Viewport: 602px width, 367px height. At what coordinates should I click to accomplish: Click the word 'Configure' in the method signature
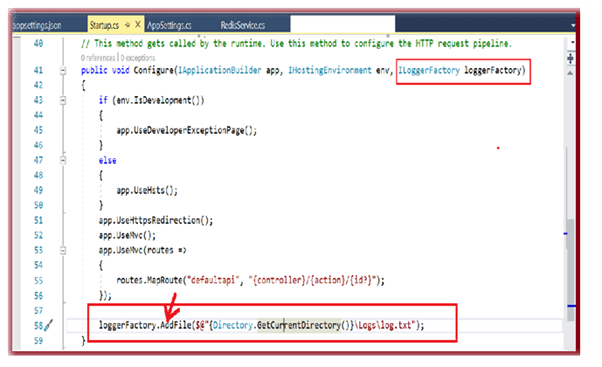pyautogui.click(x=153, y=71)
